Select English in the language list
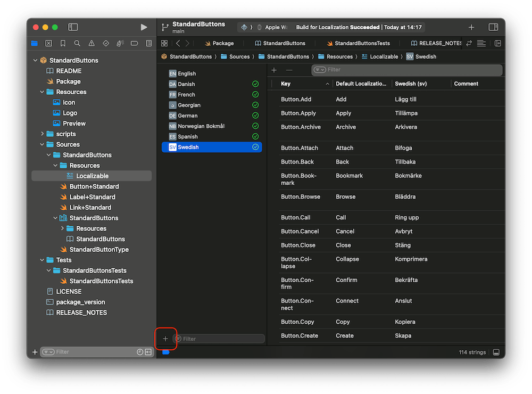Viewport: 532px width, 394px height. [212, 73]
